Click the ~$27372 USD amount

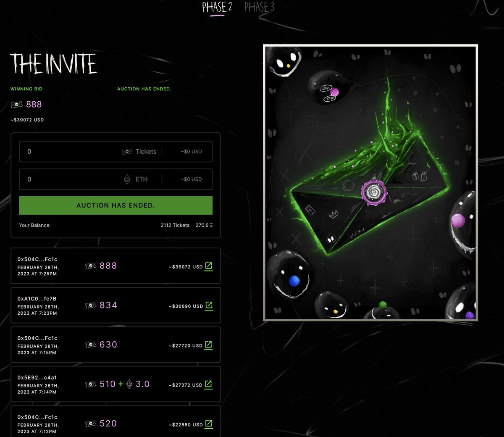[x=186, y=385]
